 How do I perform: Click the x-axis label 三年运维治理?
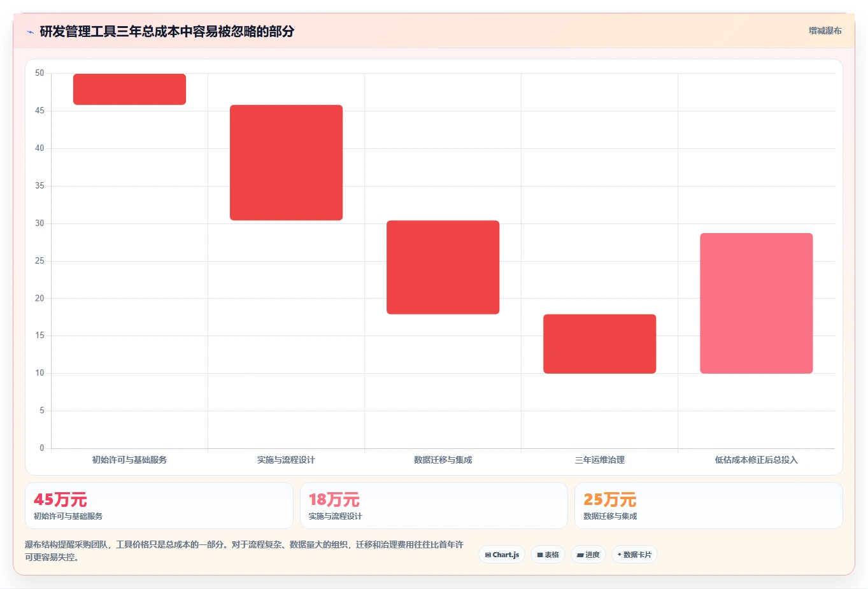(599, 460)
